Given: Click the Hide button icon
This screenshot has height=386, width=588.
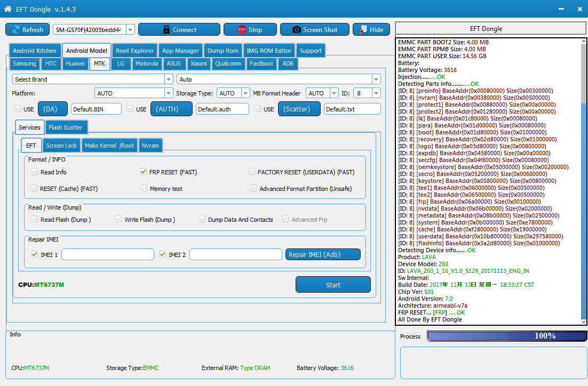Looking at the screenshot, I should point(363,29).
